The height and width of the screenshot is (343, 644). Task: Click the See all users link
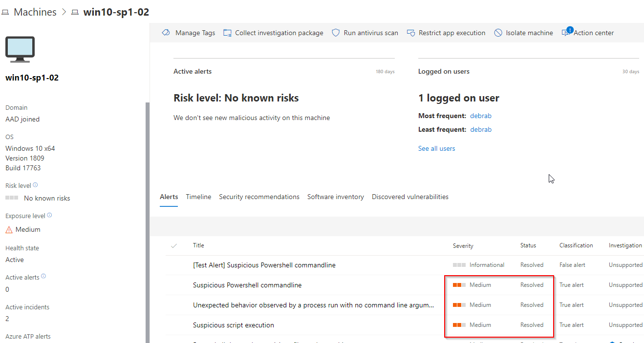coord(436,148)
